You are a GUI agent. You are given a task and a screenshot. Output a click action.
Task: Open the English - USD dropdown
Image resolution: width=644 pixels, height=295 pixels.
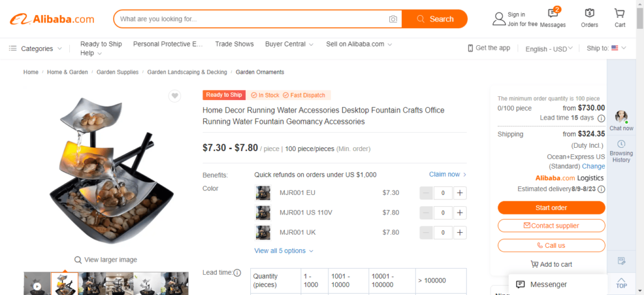tap(549, 49)
